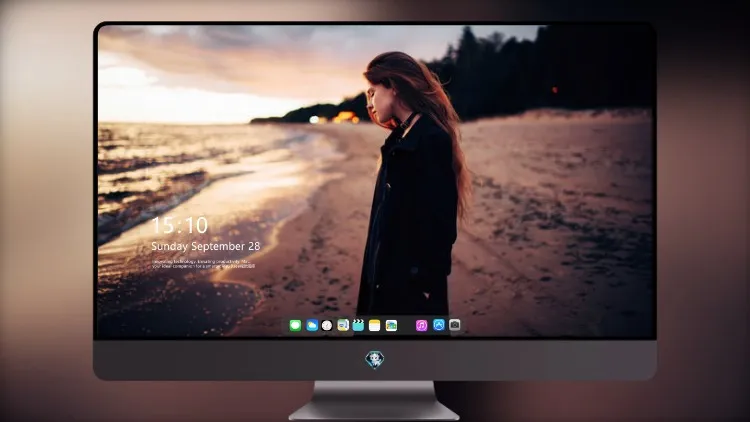Image resolution: width=750 pixels, height=422 pixels.
Task: Open the yellow Notes app
Action: tap(375, 326)
